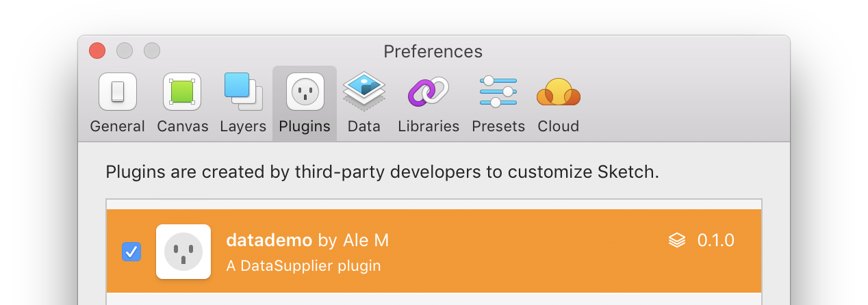This screenshot has width=868, height=305.
Task: Open the Layers preferences icon
Action: (243, 92)
